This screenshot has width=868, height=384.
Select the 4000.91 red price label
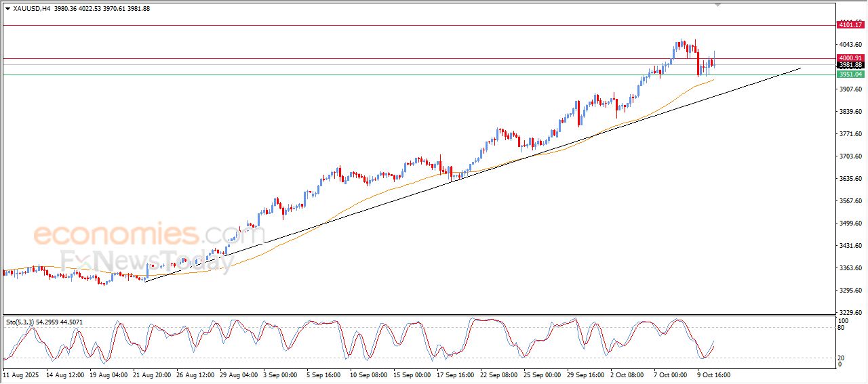(850, 58)
